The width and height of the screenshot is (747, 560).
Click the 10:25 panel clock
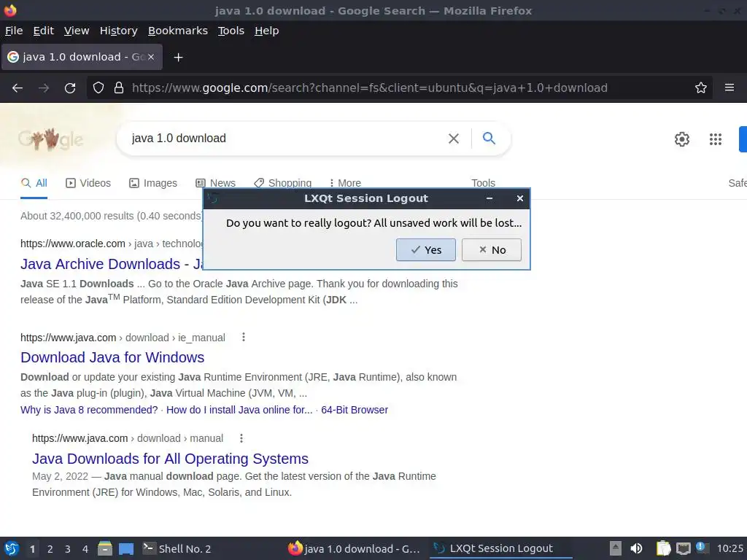(x=729, y=548)
